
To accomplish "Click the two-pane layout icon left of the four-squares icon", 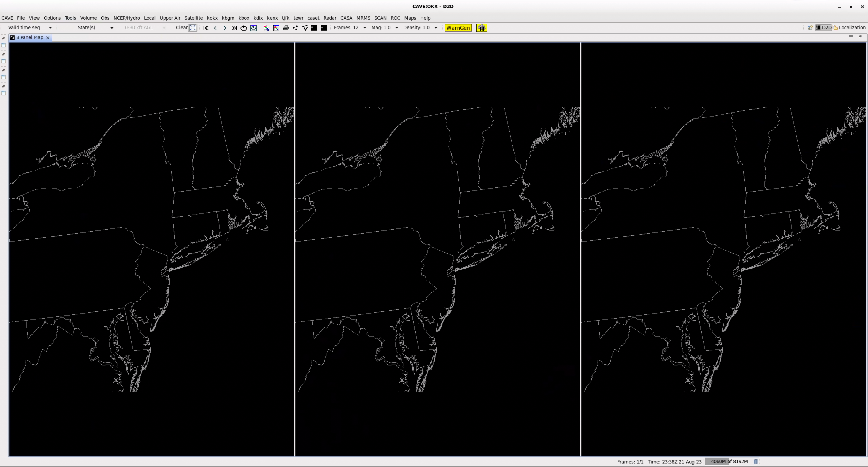I will pos(314,28).
